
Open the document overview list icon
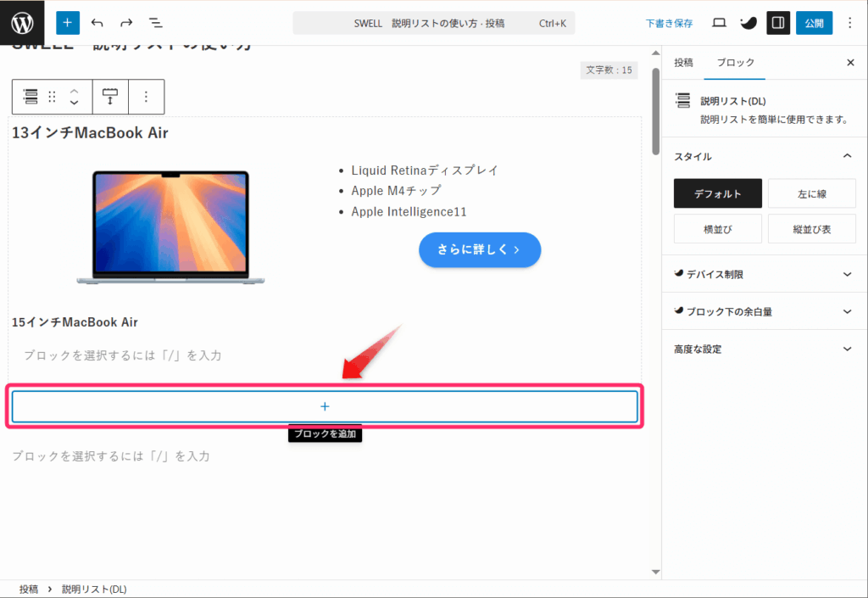tap(156, 23)
